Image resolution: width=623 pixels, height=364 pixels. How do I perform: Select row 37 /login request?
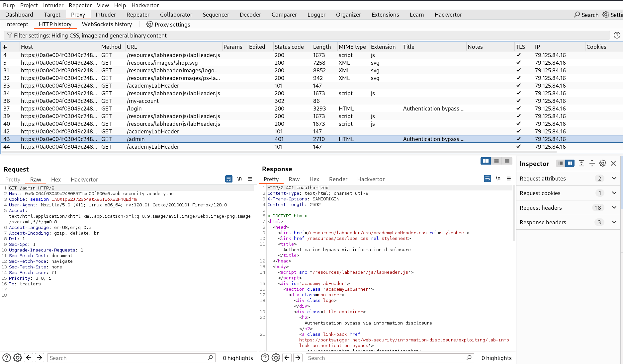tap(311, 109)
